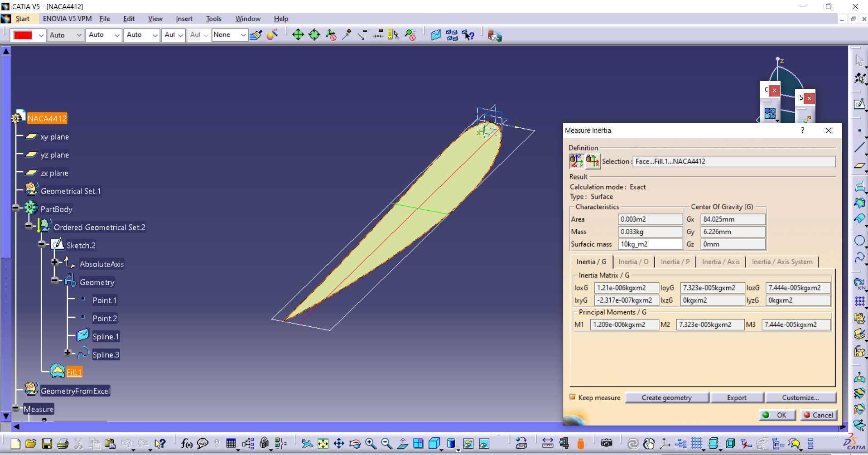Toggle the second measure mode icon beside Selection
Image resolution: width=868 pixels, height=455 pixels.
pyautogui.click(x=593, y=161)
